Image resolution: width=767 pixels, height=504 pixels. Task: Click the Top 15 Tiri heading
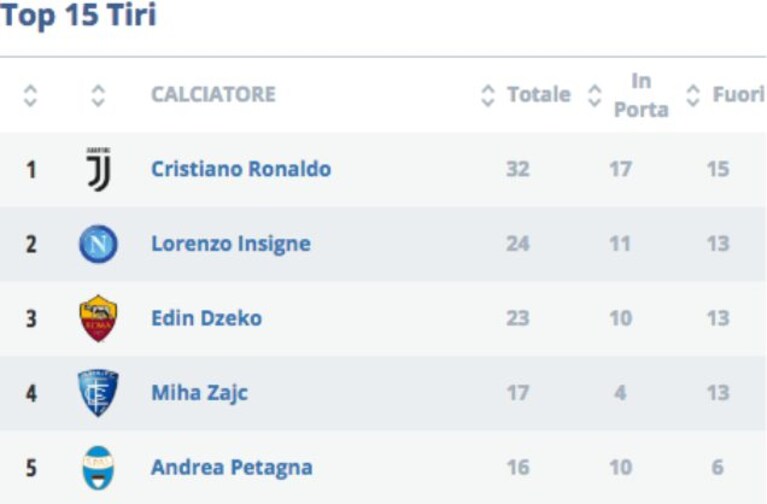[78, 15]
